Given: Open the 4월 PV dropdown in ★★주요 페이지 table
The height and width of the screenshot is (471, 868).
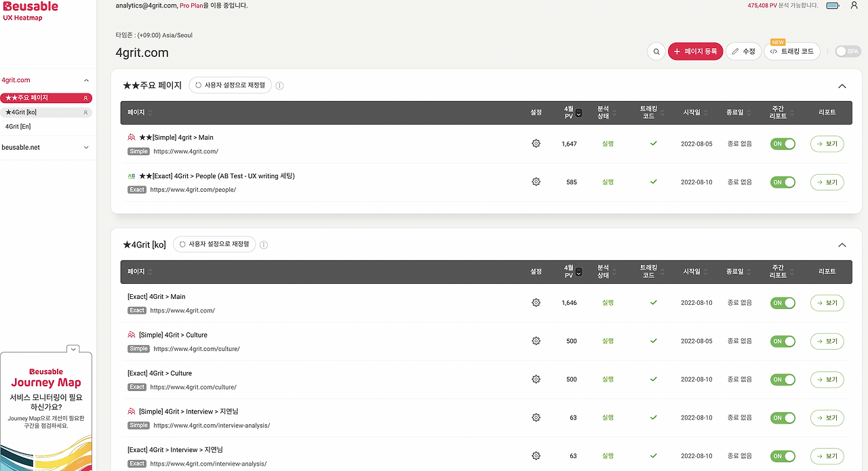Looking at the screenshot, I should click(x=578, y=113).
